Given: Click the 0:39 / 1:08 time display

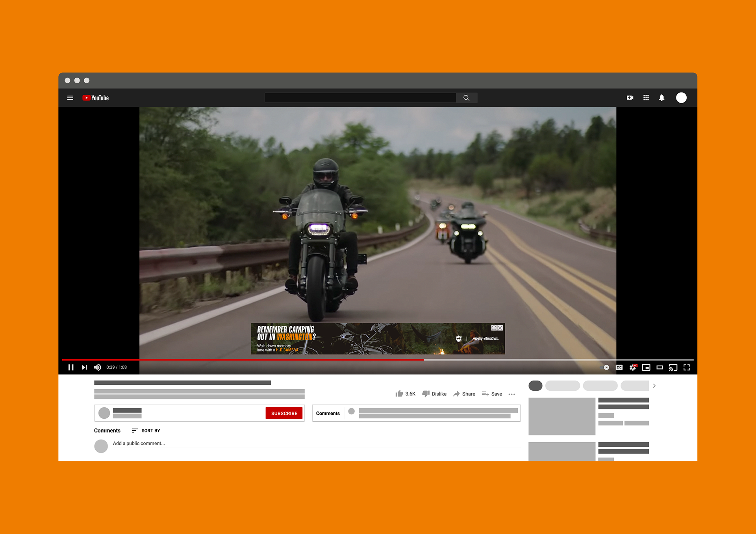Looking at the screenshot, I should click(117, 367).
